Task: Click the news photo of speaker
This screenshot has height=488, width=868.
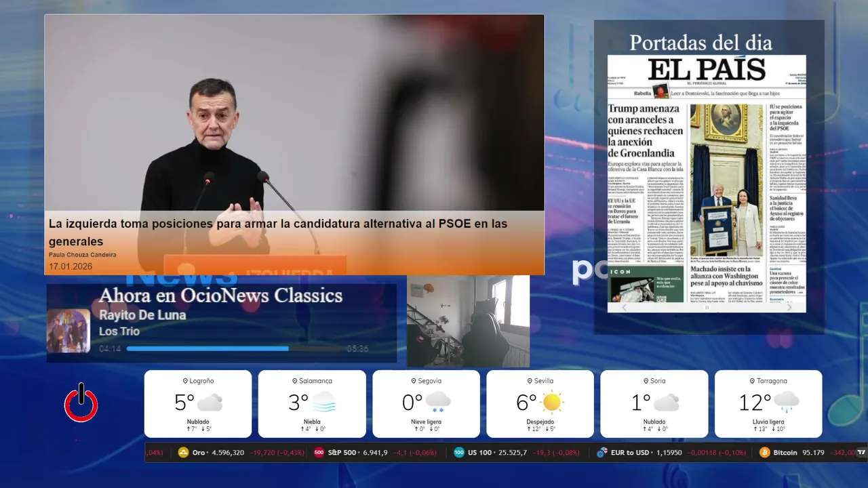Action: tap(294, 144)
